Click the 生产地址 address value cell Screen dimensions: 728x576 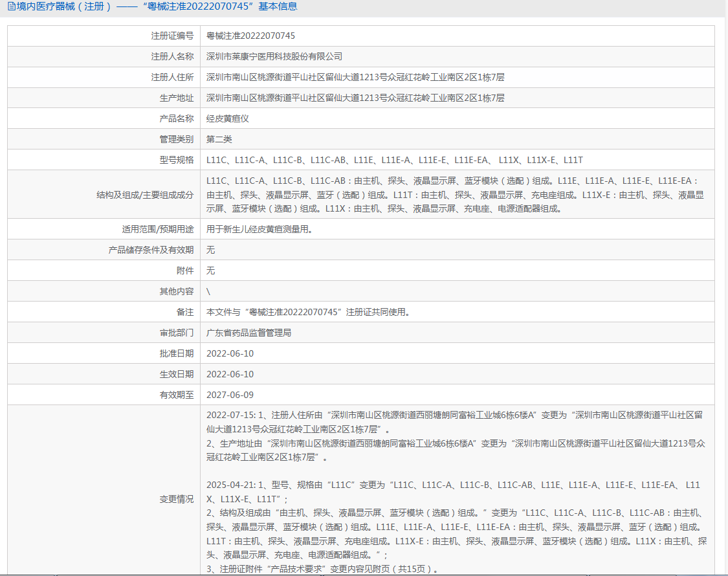(x=457, y=98)
